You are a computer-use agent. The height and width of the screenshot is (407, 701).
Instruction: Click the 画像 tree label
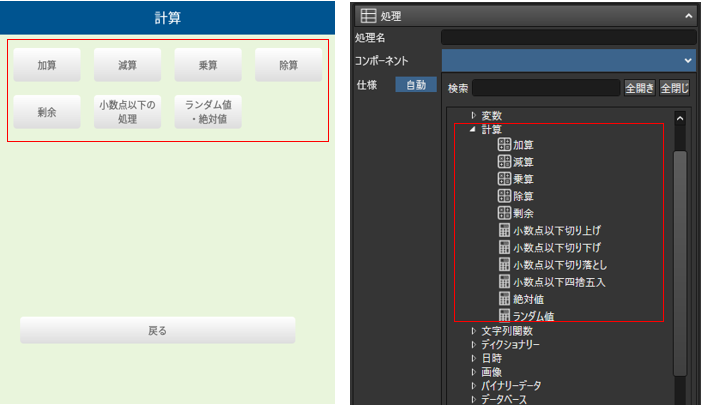pyautogui.click(x=491, y=372)
